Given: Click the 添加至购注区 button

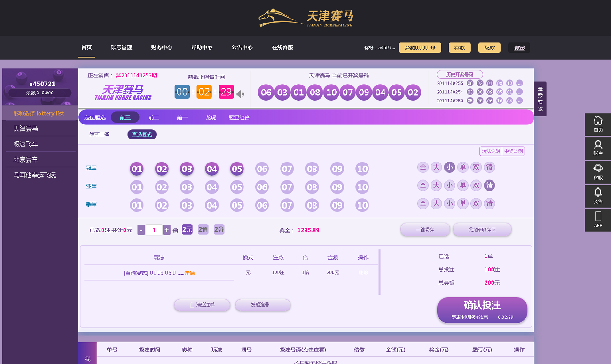Looking at the screenshot, I should tap(482, 230).
